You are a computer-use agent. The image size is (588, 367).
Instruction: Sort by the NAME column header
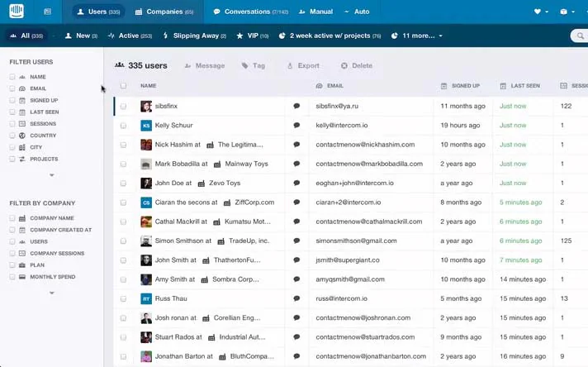(x=149, y=86)
